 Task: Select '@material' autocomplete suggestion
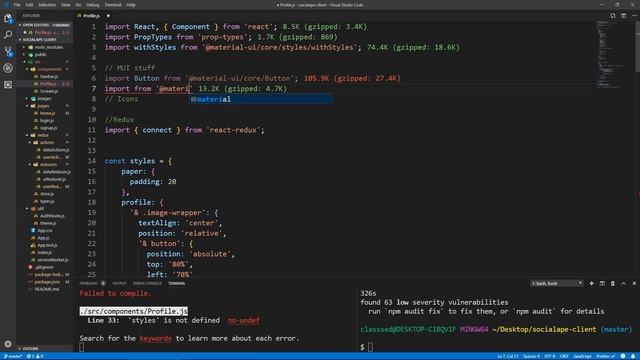(x=260, y=99)
